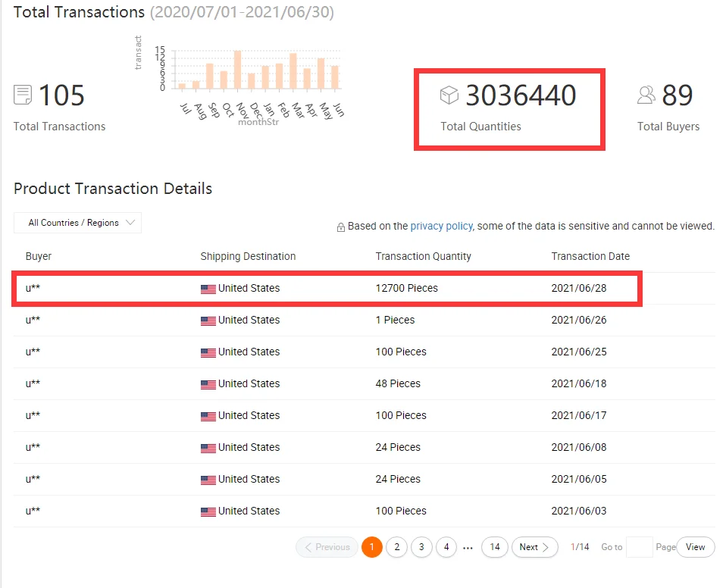Jump to last page 14

[x=495, y=547]
